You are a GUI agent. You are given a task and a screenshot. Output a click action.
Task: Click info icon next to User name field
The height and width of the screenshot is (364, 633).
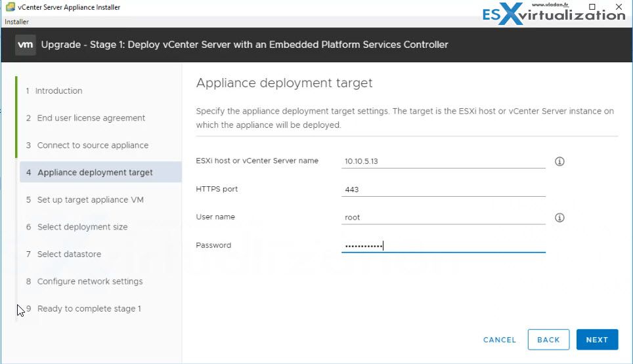(559, 218)
